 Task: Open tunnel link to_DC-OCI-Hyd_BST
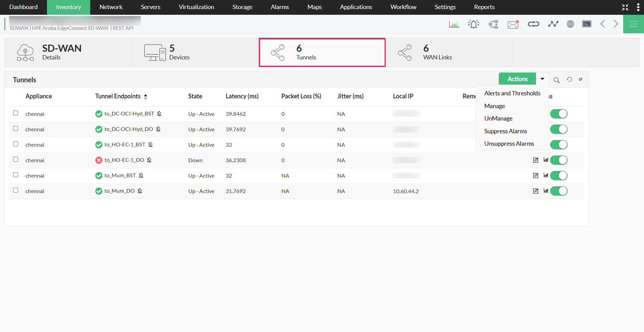pyautogui.click(x=129, y=114)
